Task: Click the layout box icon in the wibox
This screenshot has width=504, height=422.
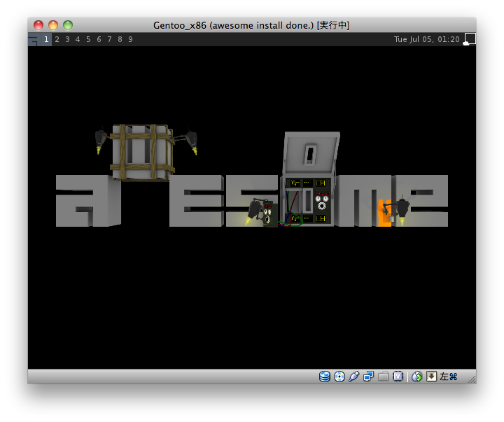Action: [x=470, y=39]
